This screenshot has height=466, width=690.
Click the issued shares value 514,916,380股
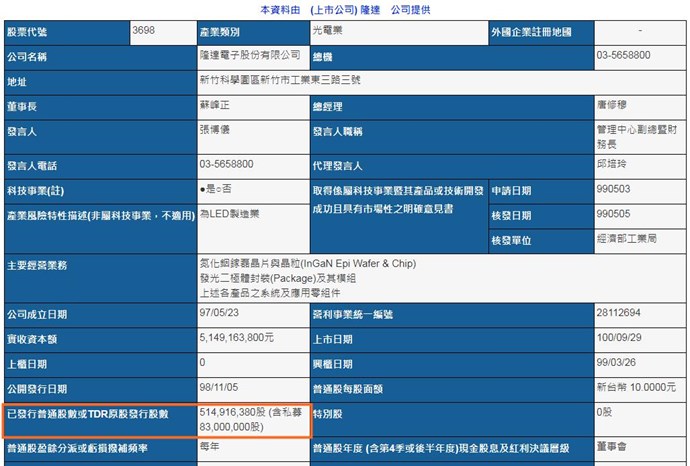[x=240, y=412]
